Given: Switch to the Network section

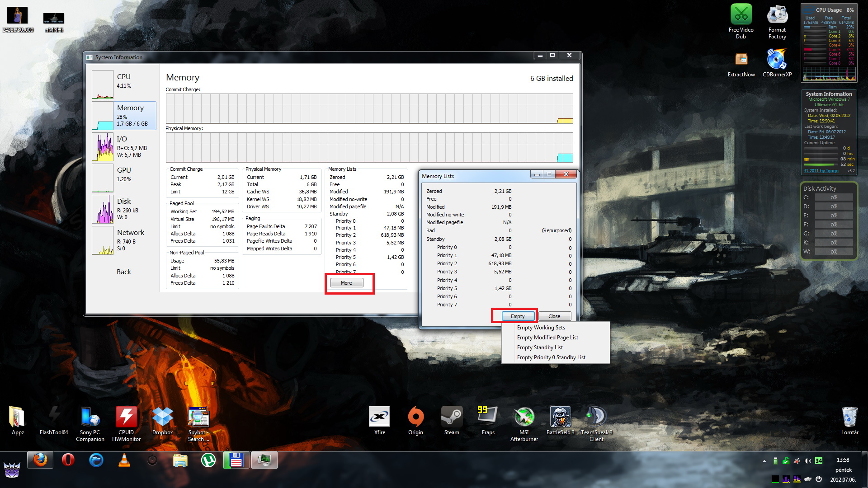Looking at the screenshot, I should [x=124, y=240].
